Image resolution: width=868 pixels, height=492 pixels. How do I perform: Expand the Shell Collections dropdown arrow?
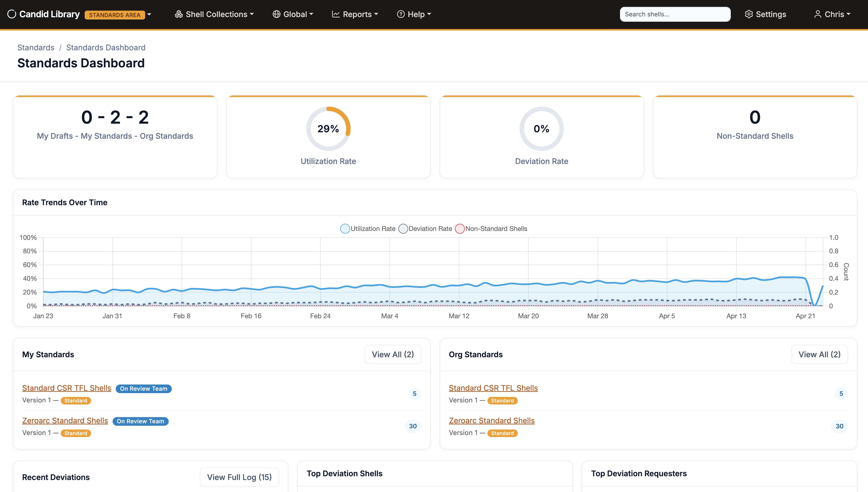tap(252, 14)
